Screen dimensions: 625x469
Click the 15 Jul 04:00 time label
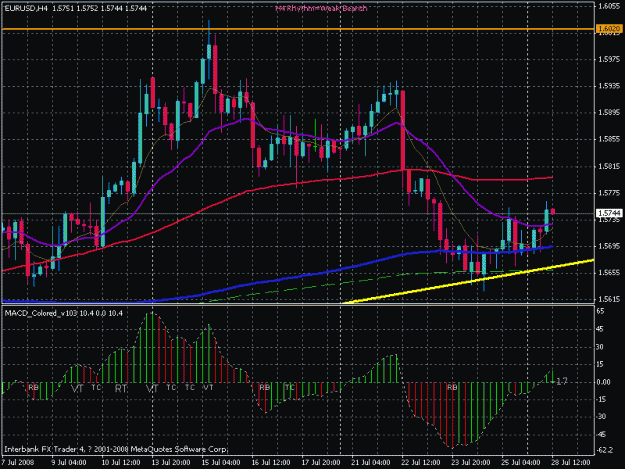pyautogui.click(x=220, y=462)
